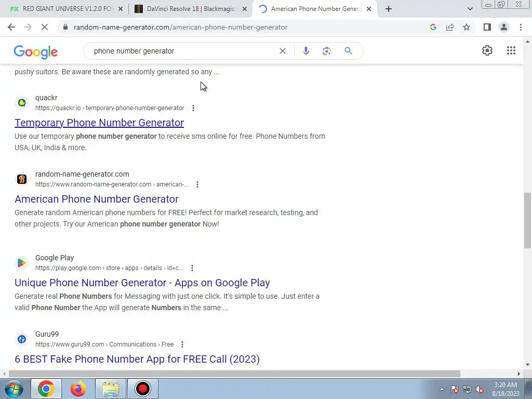Open Windows Explorer from taskbar
The width and height of the screenshot is (532, 399).
click(x=111, y=389)
